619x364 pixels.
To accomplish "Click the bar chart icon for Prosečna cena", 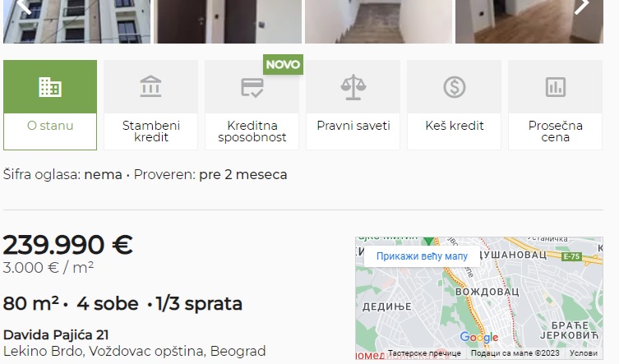I will [x=556, y=87].
